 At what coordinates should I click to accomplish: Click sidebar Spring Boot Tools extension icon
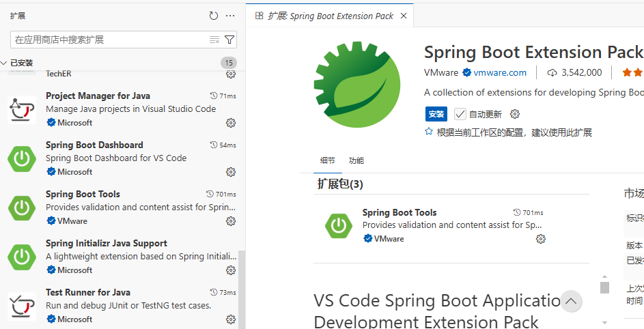coord(22,208)
